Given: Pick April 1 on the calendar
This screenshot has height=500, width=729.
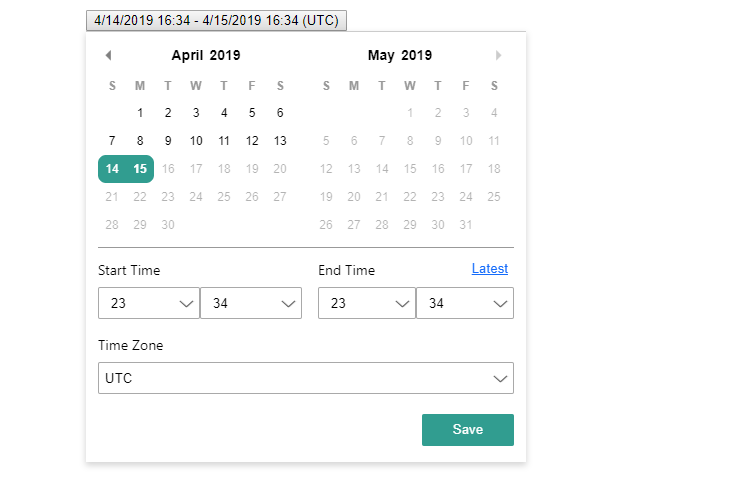Looking at the screenshot, I should [140, 113].
